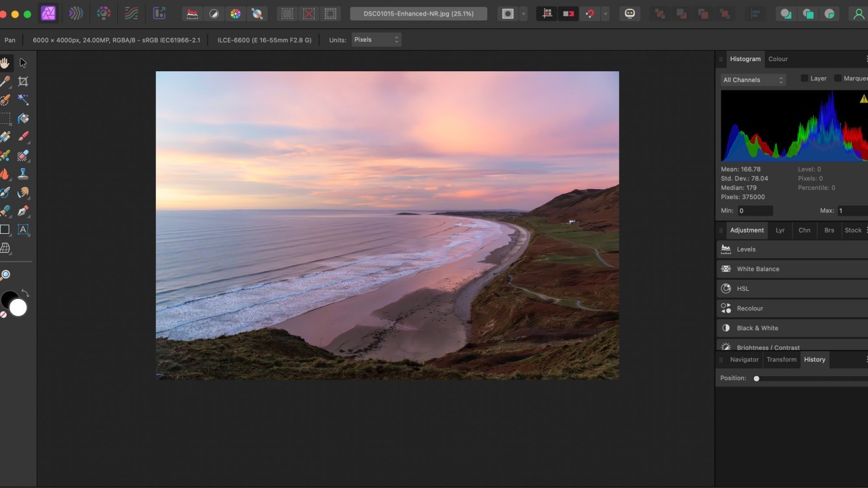
Task: Click the white primary colour swatch
Action: pyautogui.click(x=18, y=308)
